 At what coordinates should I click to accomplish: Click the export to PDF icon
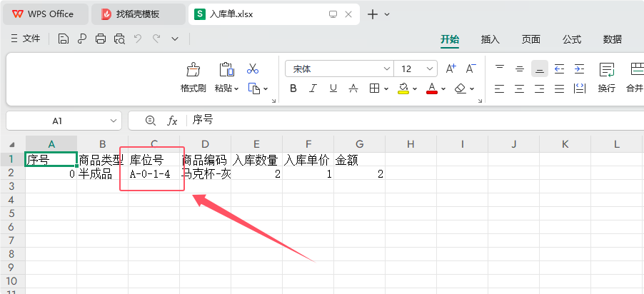point(82,39)
